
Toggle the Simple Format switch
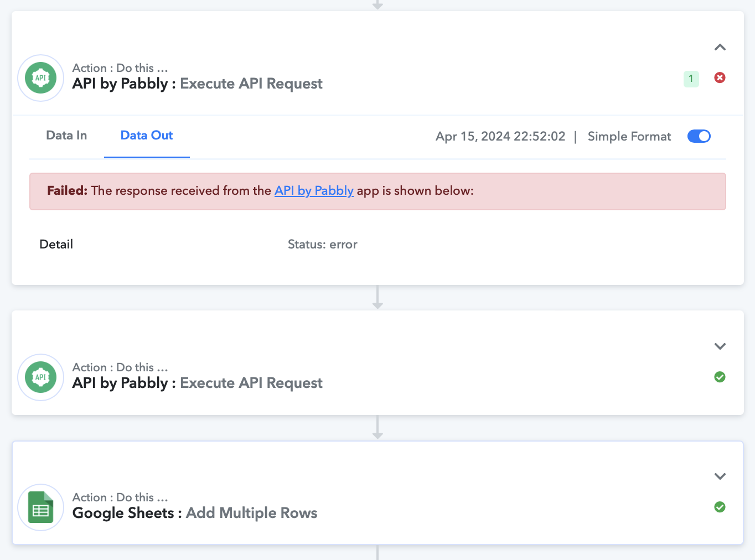coord(699,136)
